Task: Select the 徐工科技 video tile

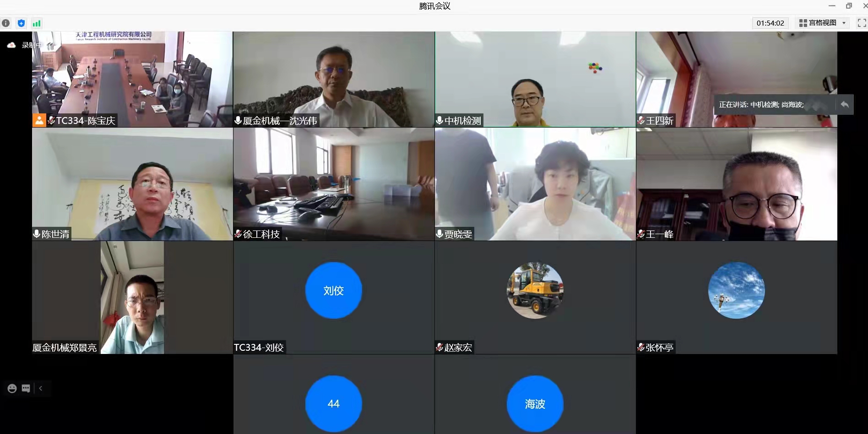Action: click(x=334, y=184)
